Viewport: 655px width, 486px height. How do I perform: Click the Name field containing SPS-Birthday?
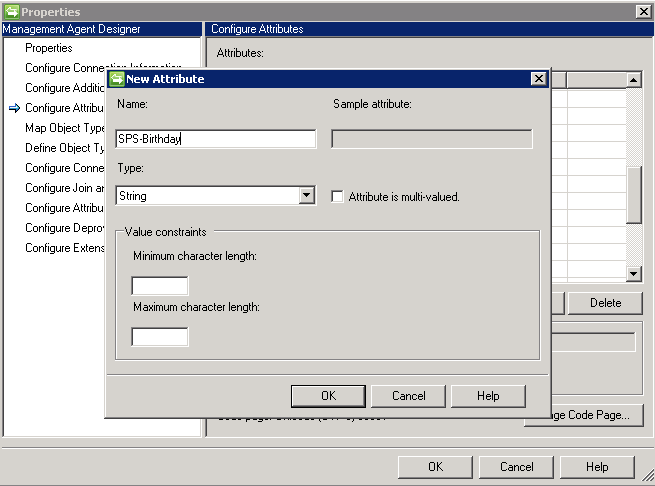pyautogui.click(x=216, y=139)
